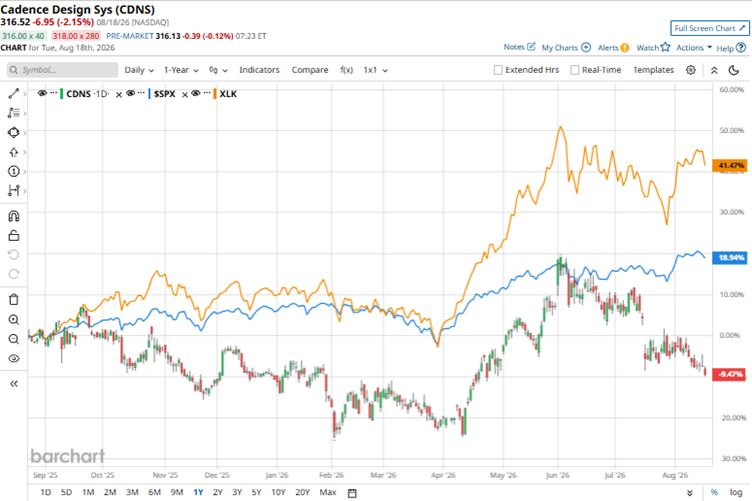Zoom out on the chart
The height and width of the screenshot is (501, 752).
[13, 339]
